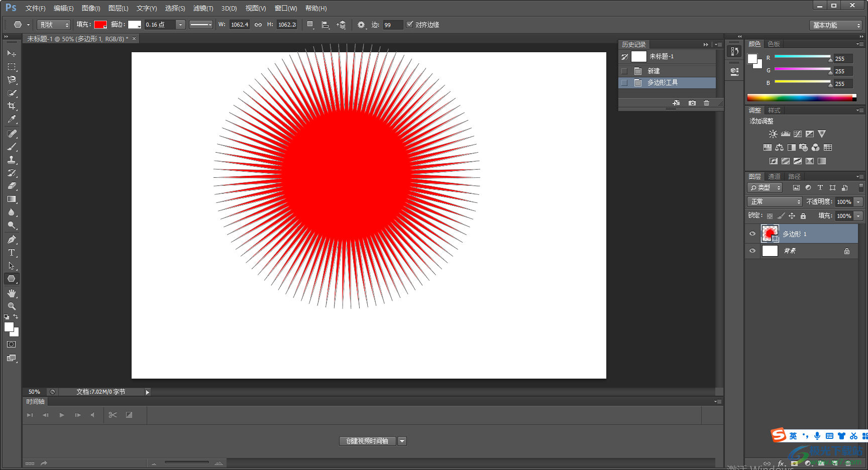Select the Dodge tool
Image resolution: width=868 pixels, height=470 pixels.
12,225
